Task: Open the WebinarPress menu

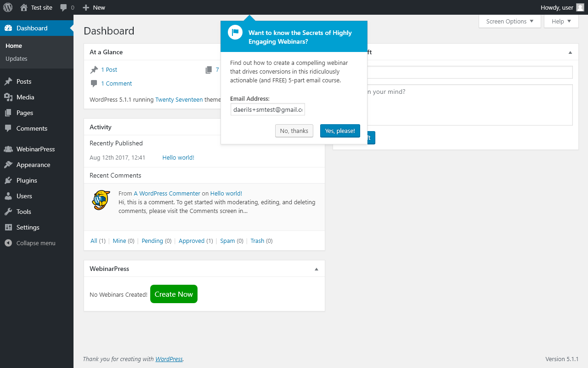Action: tap(37, 149)
